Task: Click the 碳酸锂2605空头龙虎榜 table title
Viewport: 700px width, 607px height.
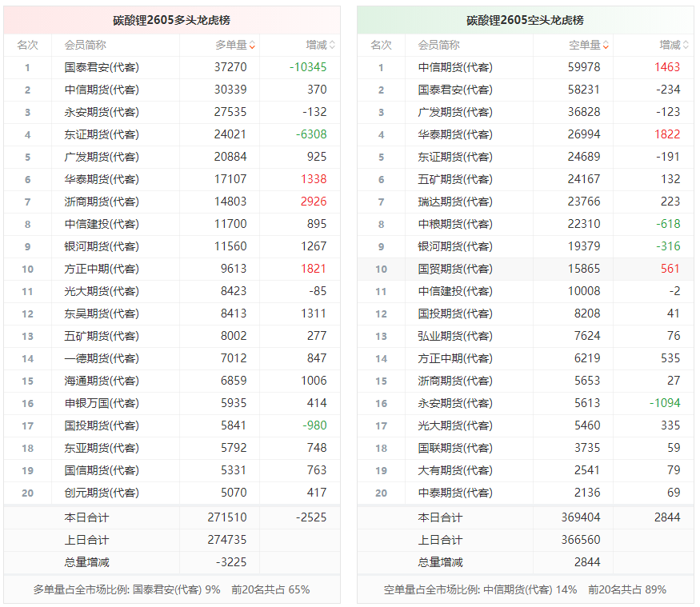Action: click(x=525, y=20)
